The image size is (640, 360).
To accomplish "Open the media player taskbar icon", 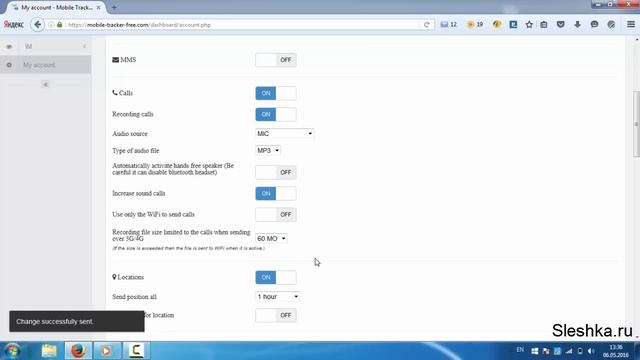I will 106,351.
